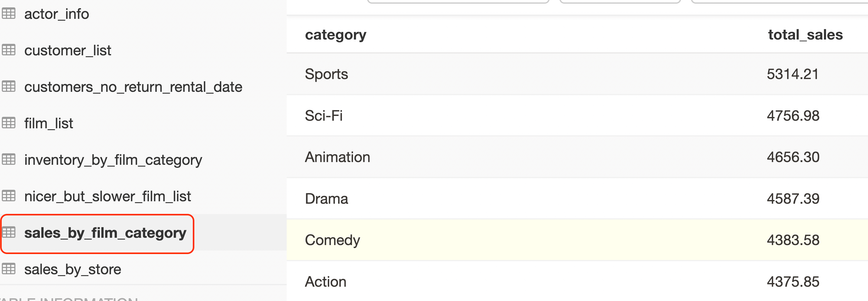Click the table icon beside actor_info
The width and height of the screenshot is (868, 301).
(10, 14)
